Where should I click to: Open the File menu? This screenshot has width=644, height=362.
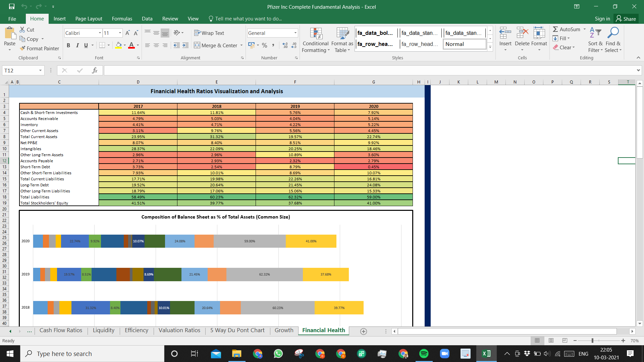(x=12, y=19)
